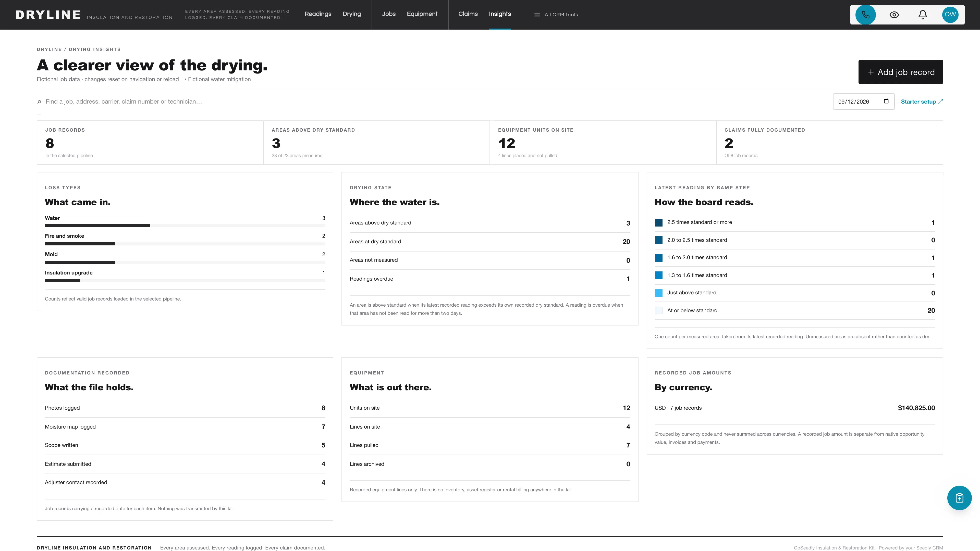Screen dimensions: 980x551
Task: Click the 1.6 to 2.0 times swatch
Action: 658,258
